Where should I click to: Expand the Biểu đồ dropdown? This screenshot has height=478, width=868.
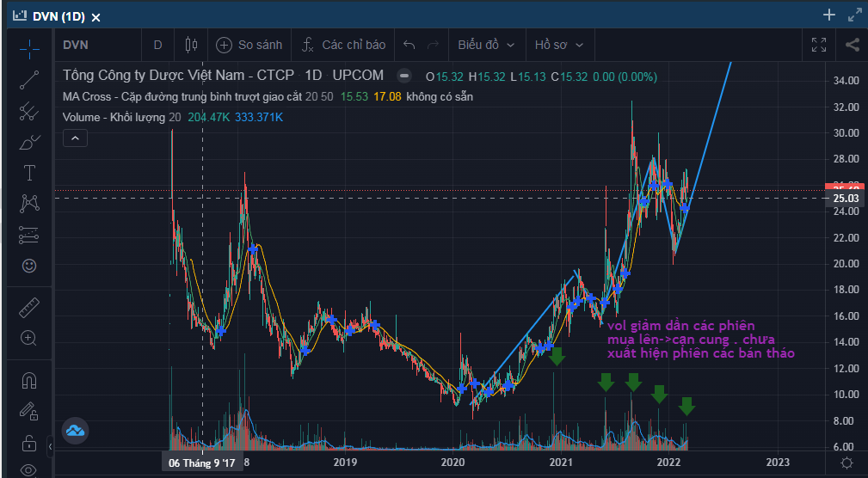pyautogui.click(x=486, y=45)
